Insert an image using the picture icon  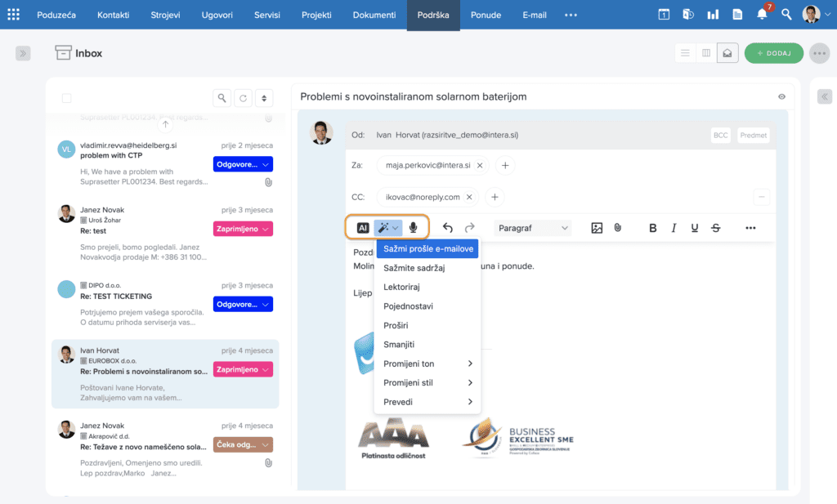click(597, 228)
